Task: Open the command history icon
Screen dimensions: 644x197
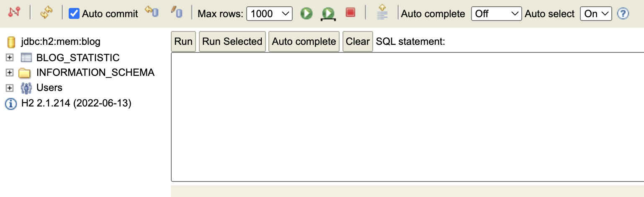Action: coord(382,12)
